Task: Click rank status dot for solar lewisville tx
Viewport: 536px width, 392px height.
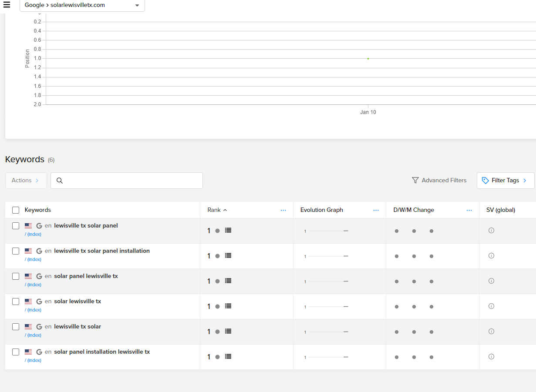Action: [217, 307]
